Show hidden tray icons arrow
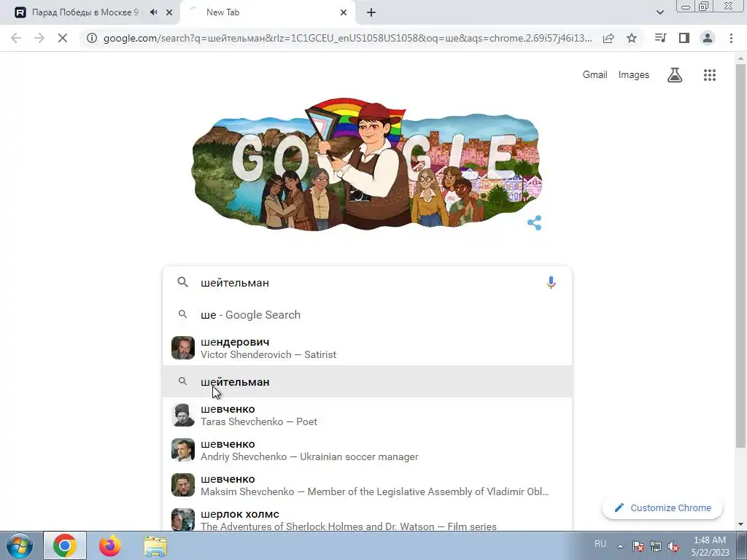The image size is (747, 560). click(620, 546)
